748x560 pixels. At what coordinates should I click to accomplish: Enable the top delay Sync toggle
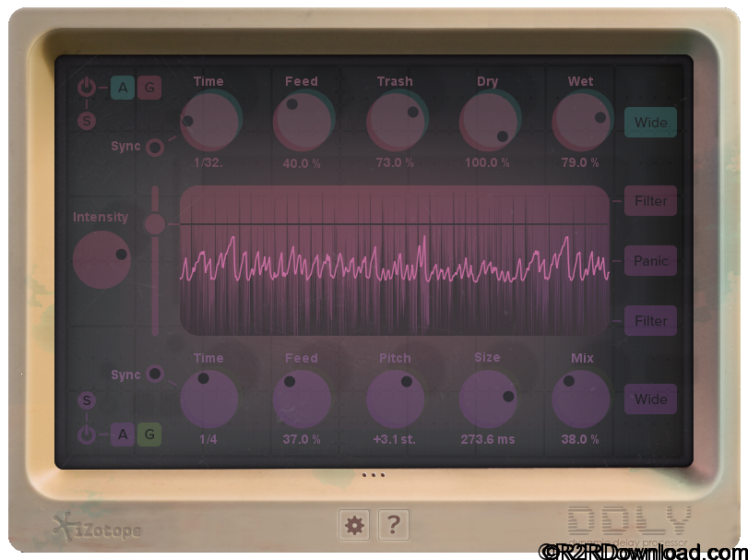point(155,147)
